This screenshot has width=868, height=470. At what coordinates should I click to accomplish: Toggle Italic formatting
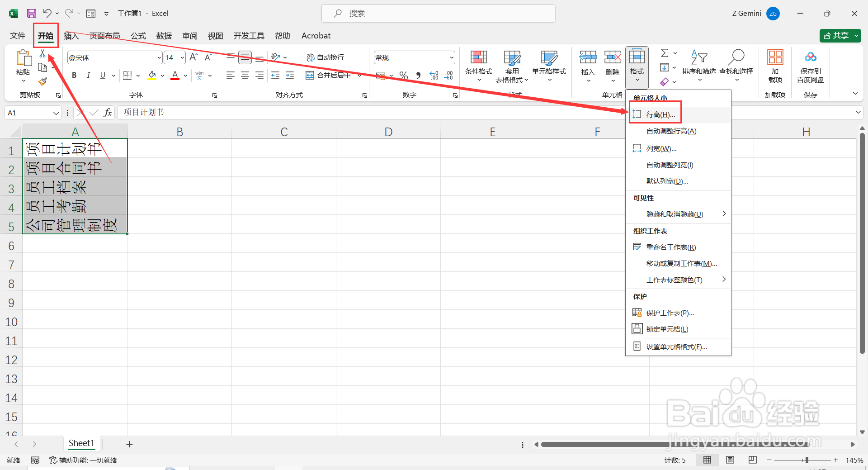click(x=89, y=76)
